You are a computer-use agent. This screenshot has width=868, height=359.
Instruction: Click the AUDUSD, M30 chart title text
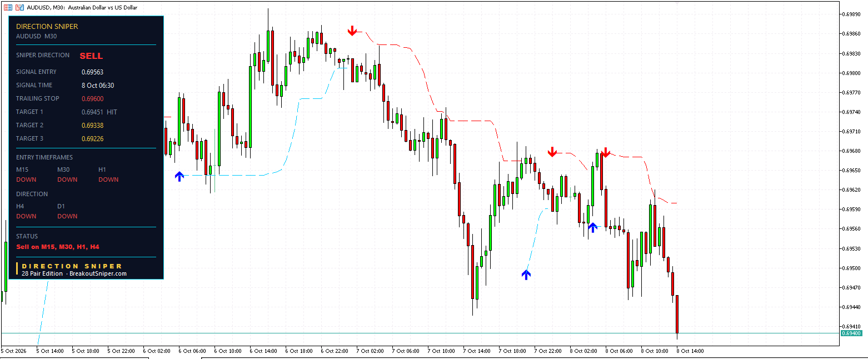click(82, 7)
